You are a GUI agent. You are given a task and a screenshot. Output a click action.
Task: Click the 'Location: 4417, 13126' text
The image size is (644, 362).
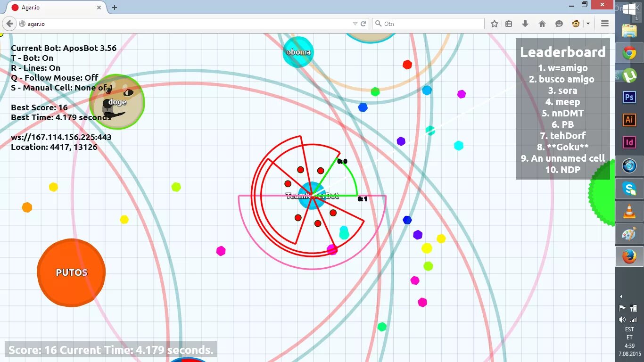(54, 147)
